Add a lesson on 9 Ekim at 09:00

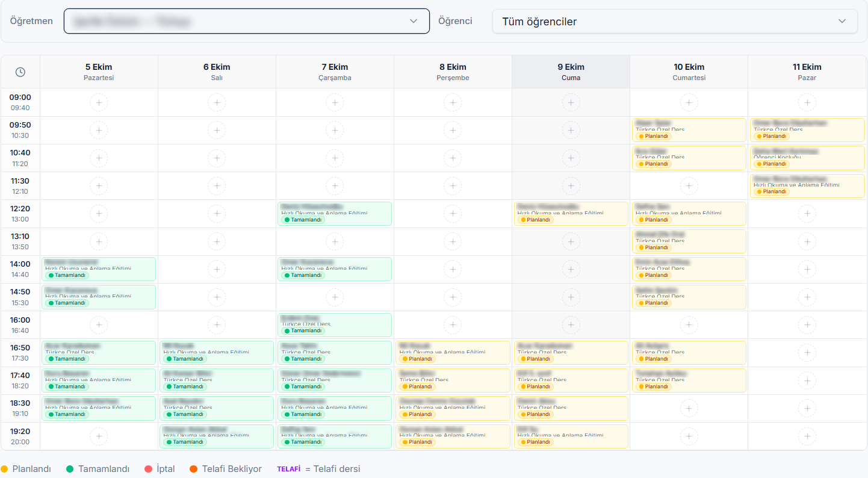[571, 102]
